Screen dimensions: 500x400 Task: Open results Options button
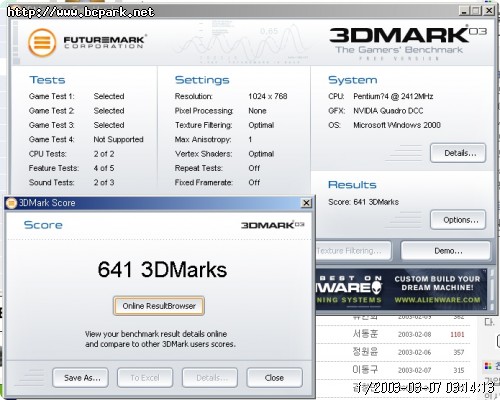pos(458,220)
